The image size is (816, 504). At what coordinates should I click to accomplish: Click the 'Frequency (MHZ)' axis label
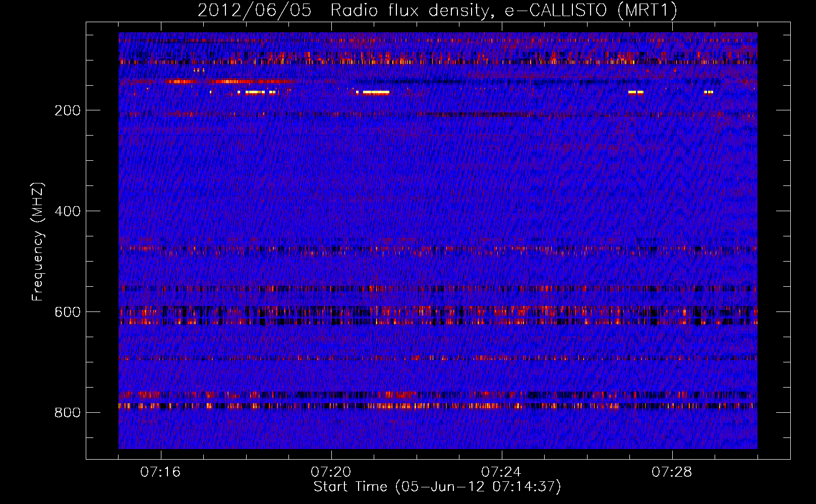pyautogui.click(x=38, y=242)
